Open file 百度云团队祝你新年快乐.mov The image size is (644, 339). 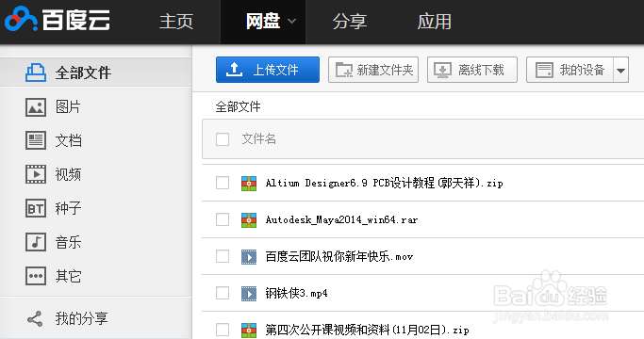[x=339, y=257]
